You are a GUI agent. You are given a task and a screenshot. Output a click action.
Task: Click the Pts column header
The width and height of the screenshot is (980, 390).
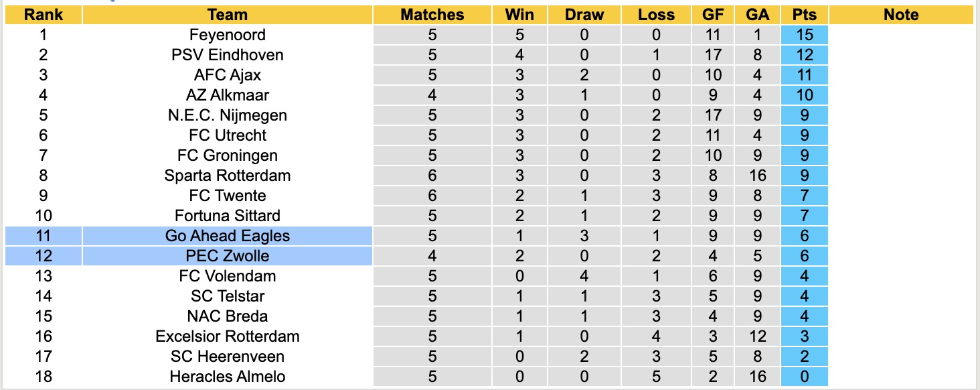coord(804,15)
